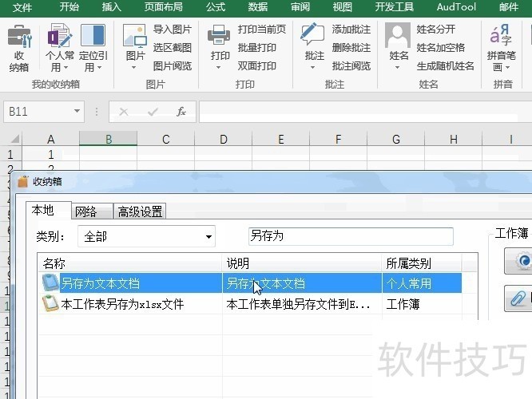Switch to the 开发工具 ribbon tab

(x=395, y=7)
